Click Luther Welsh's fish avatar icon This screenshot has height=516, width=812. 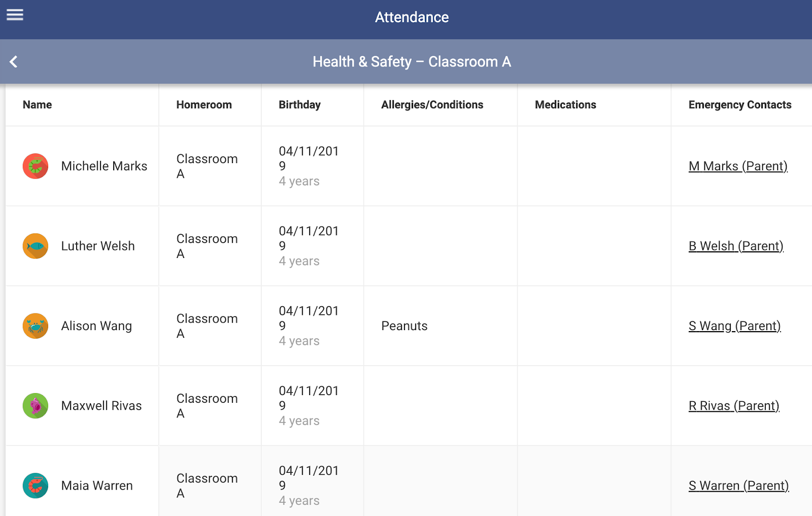(36, 246)
